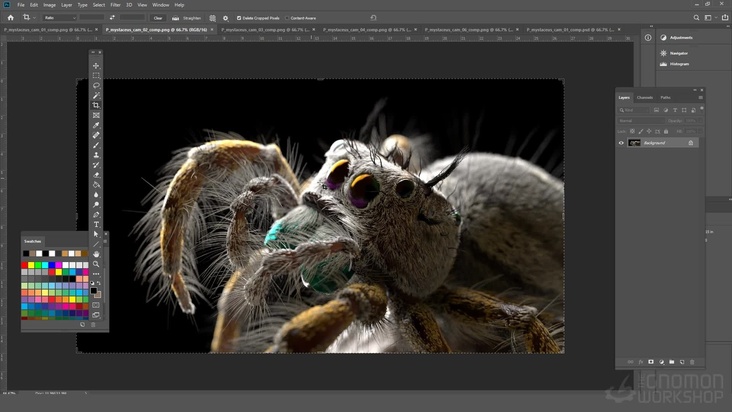732x412 pixels.
Task: Open the Layers panel flyout menu
Action: coord(701,98)
